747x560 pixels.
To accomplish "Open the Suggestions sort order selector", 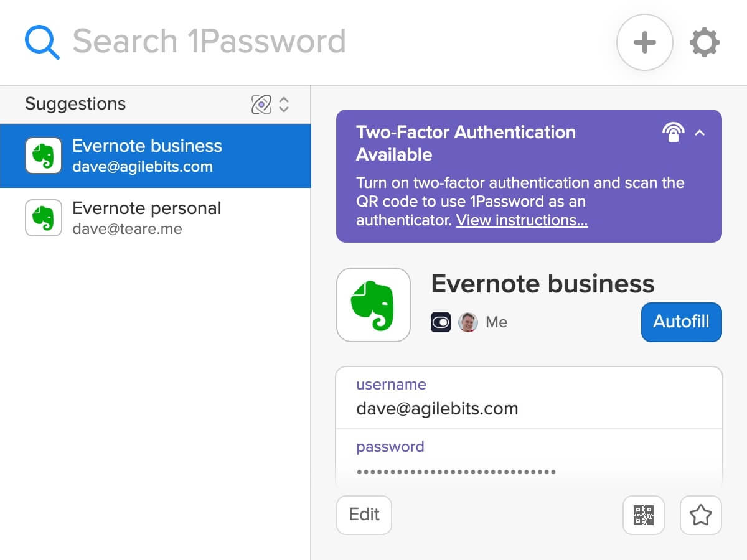I will click(283, 105).
